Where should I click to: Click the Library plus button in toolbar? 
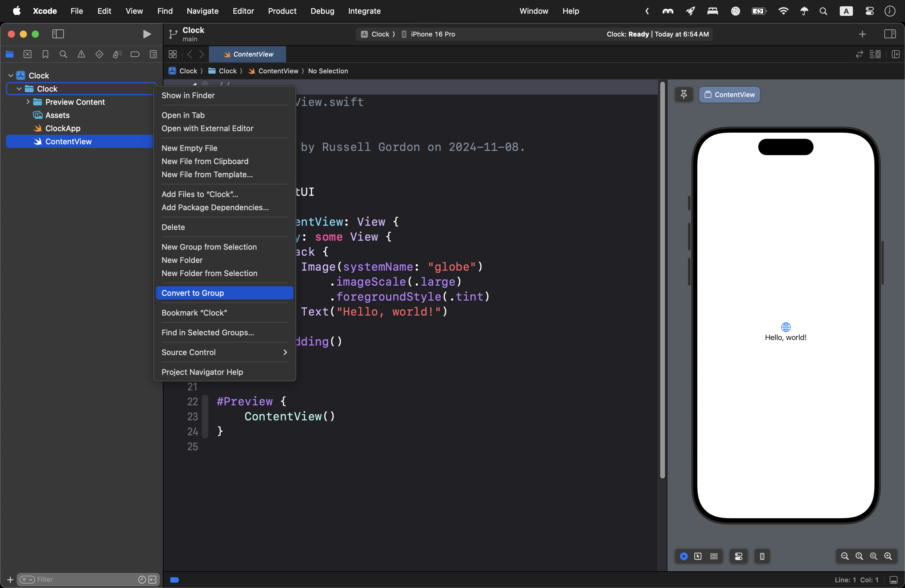(863, 34)
